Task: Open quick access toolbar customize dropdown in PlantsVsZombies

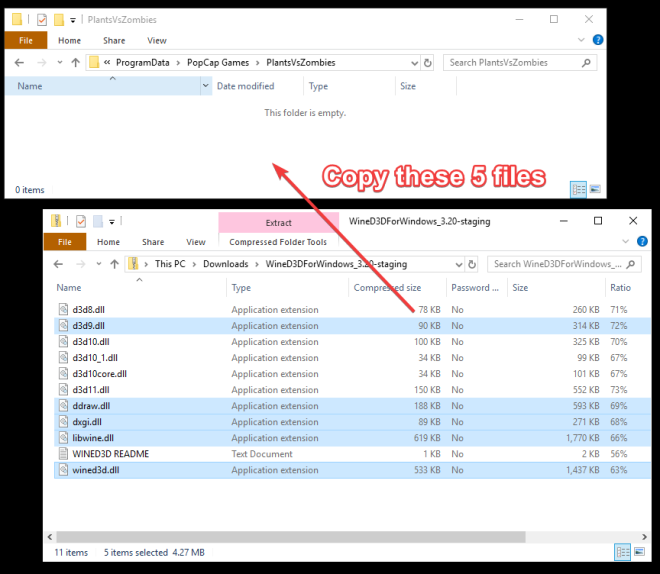Action: pos(72,20)
